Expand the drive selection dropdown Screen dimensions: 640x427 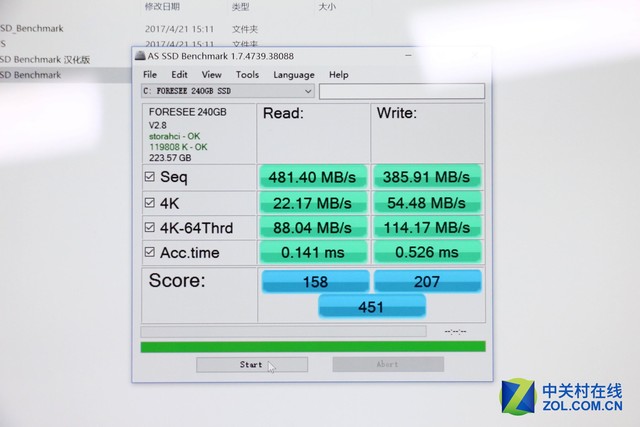pos(308,91)
